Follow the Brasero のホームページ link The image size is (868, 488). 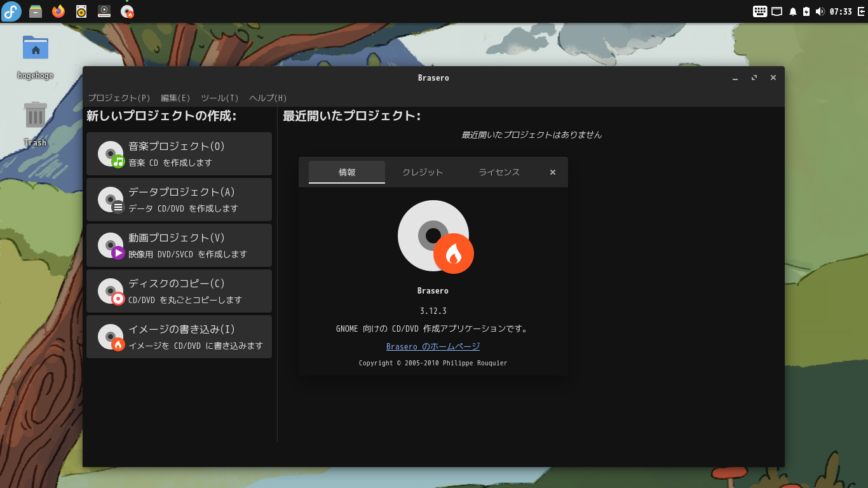433,346
